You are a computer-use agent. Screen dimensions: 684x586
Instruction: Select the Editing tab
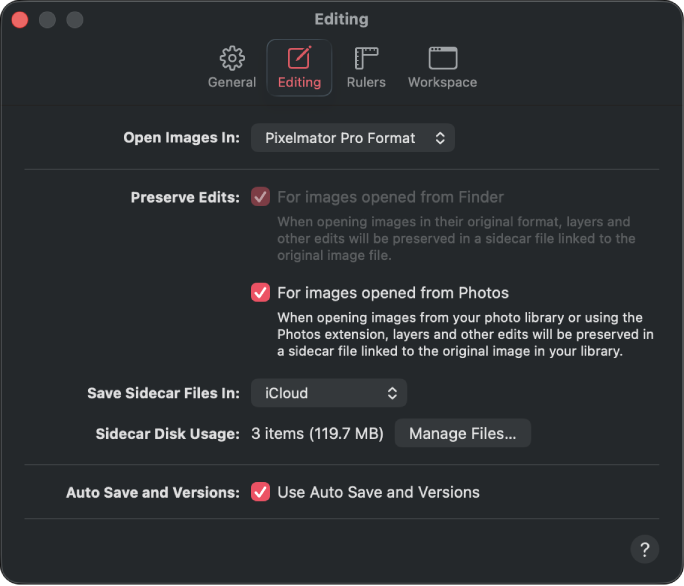[x=299, y=67]
